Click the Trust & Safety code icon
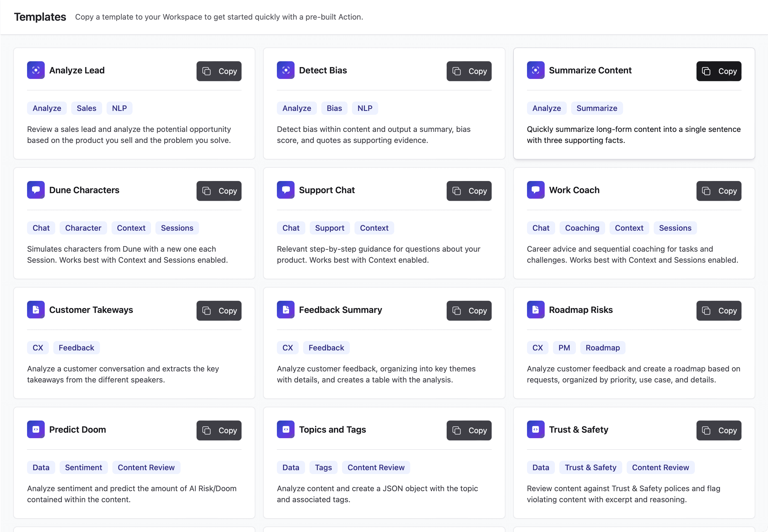 coord(535,429)
